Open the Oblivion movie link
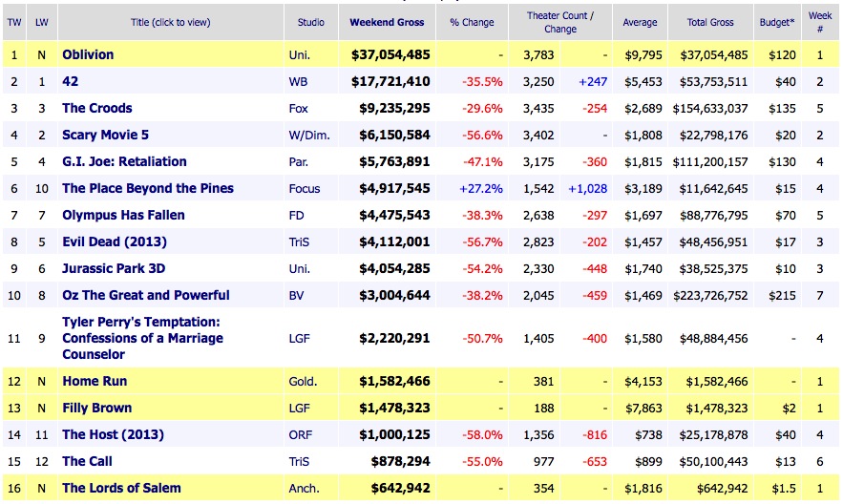The width and height of the screenshot is (843, 504). 88,55
